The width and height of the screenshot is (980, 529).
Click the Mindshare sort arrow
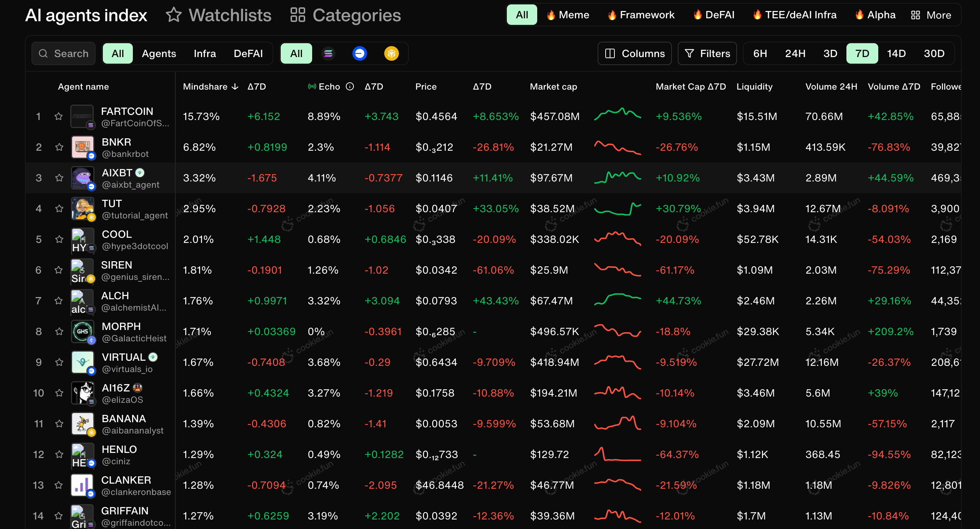click(x=235, y=87)
